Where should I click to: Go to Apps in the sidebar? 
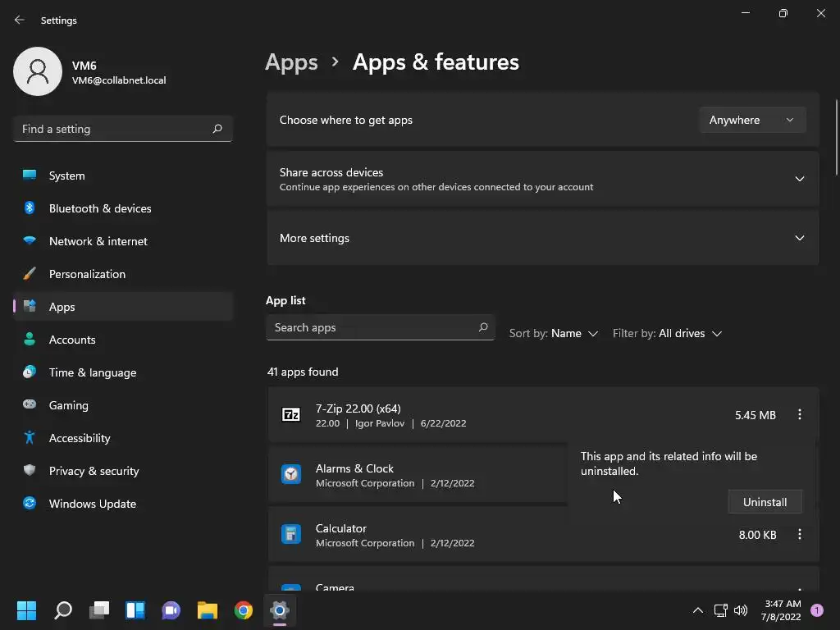[123, 307]
